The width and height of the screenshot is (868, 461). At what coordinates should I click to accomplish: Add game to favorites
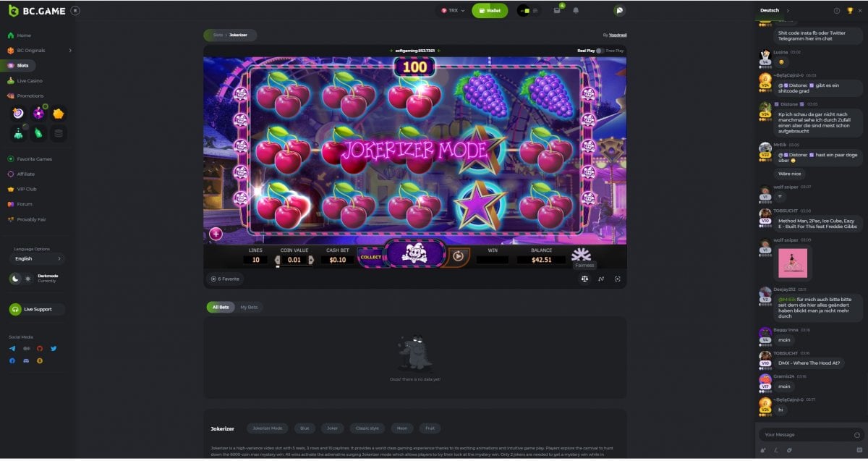pos(226,279)
